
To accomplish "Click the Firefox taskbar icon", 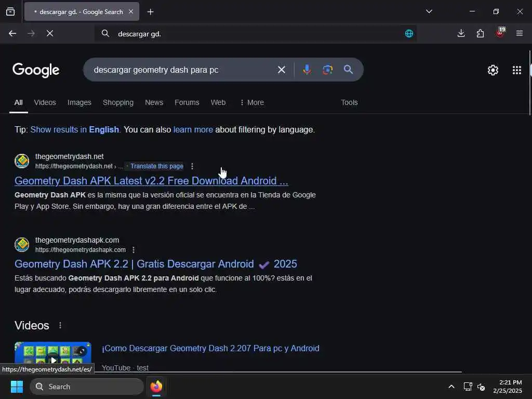I will click(x=156, y=387).
